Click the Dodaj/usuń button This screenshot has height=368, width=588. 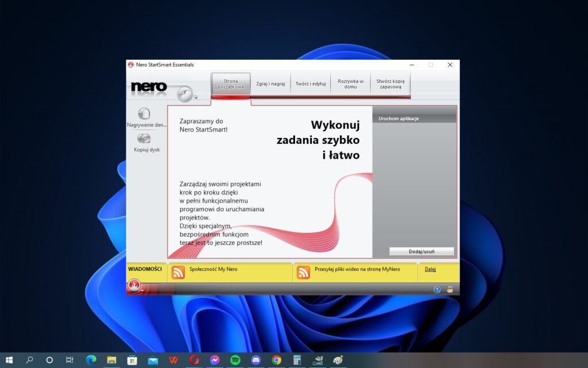click(x=421, y=251)
